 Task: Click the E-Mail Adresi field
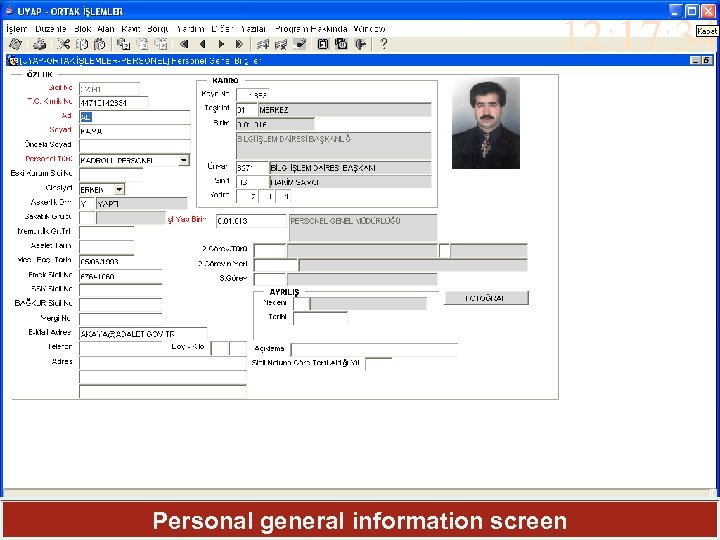click(143, 334)
